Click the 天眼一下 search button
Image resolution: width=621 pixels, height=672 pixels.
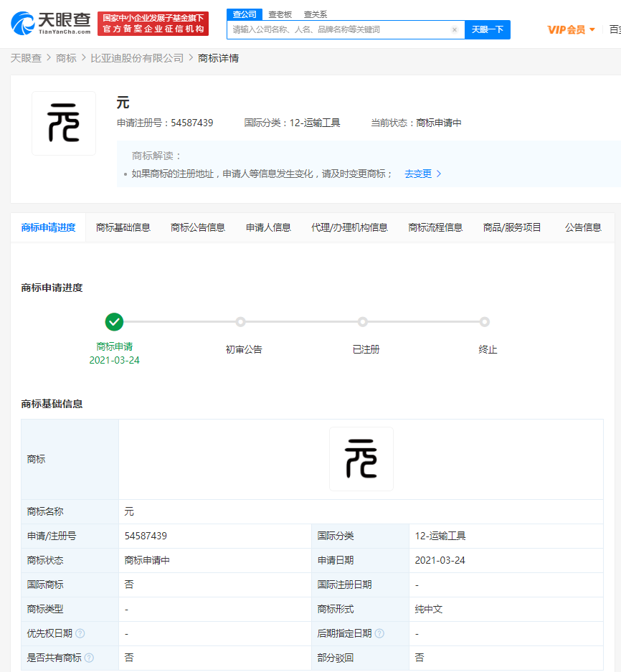click(x=488, y=29)
